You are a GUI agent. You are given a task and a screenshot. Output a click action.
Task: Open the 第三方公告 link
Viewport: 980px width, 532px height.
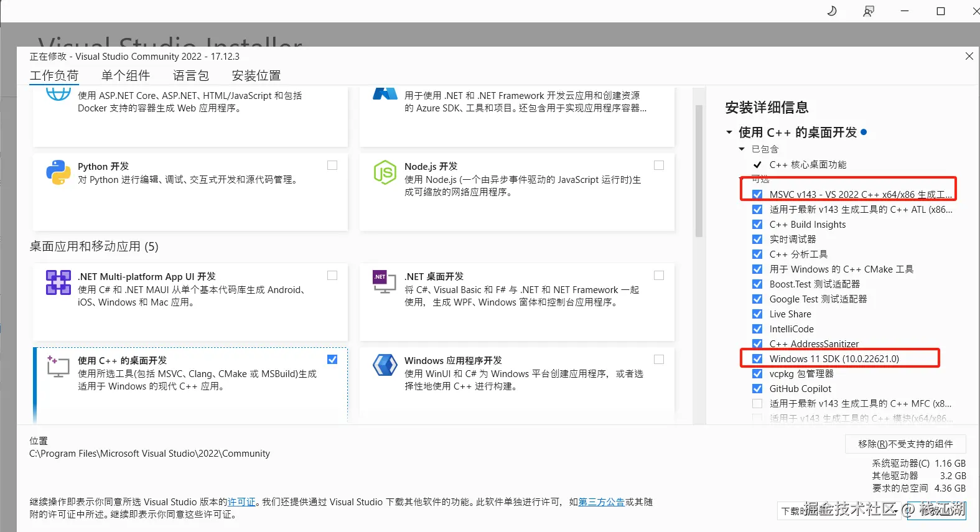[602, 502]
